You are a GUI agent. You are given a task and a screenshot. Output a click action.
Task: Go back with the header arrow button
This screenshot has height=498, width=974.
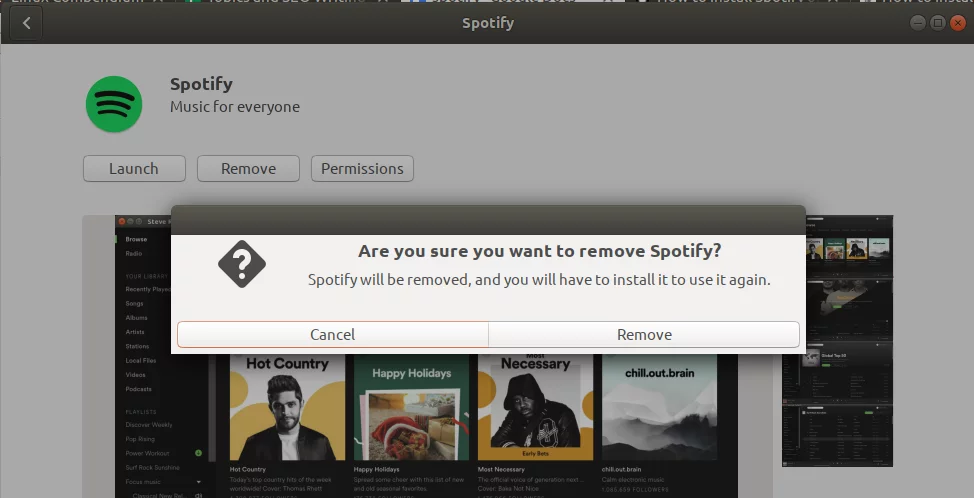click(26, 23)
